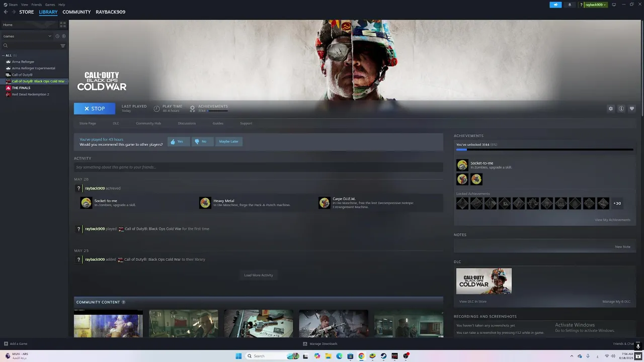Open the Cold War DLC thumbnail
The height and width of the screenshot is (362, 644).
(484, 281)
